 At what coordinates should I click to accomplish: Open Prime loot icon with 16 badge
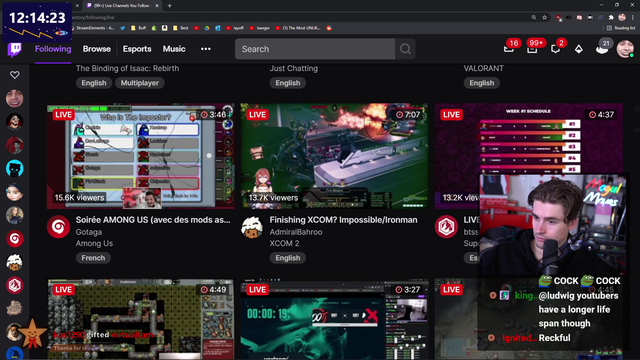point(509,49)
